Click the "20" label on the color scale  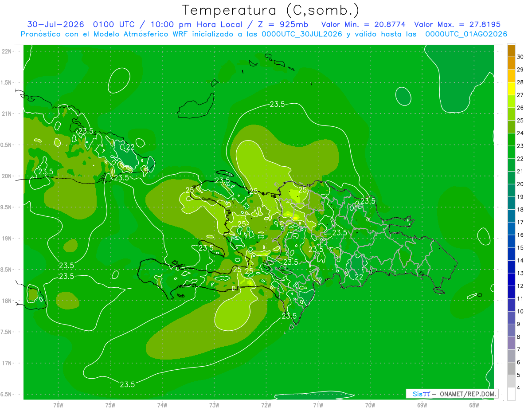[520, 184]
